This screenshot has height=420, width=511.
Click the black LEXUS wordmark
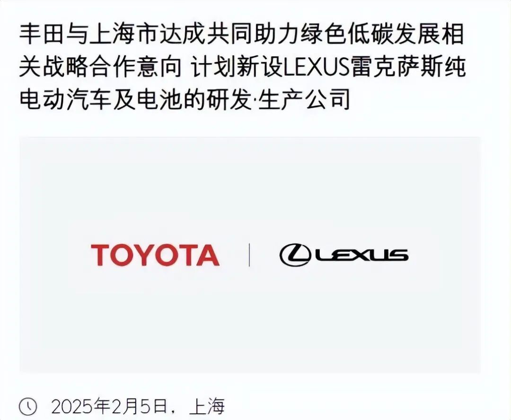click(362, 255)
